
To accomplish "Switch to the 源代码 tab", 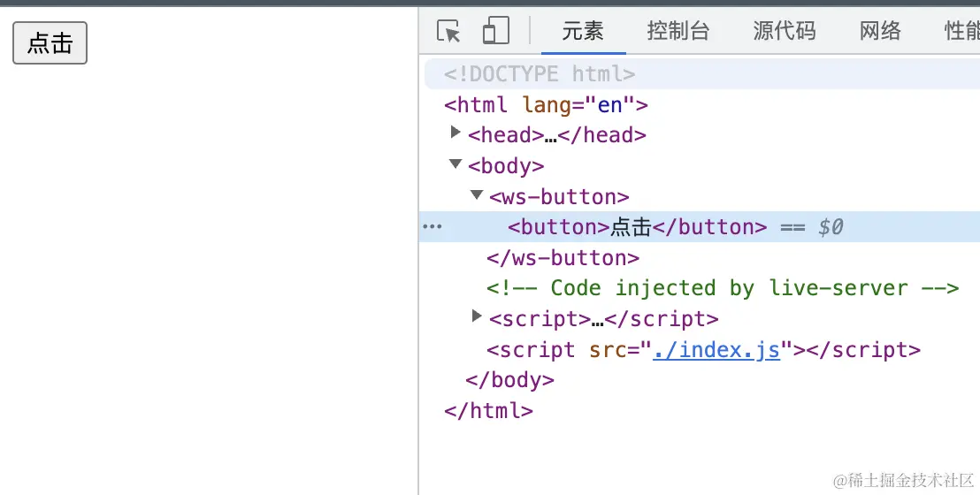I will tap(785, 31).
